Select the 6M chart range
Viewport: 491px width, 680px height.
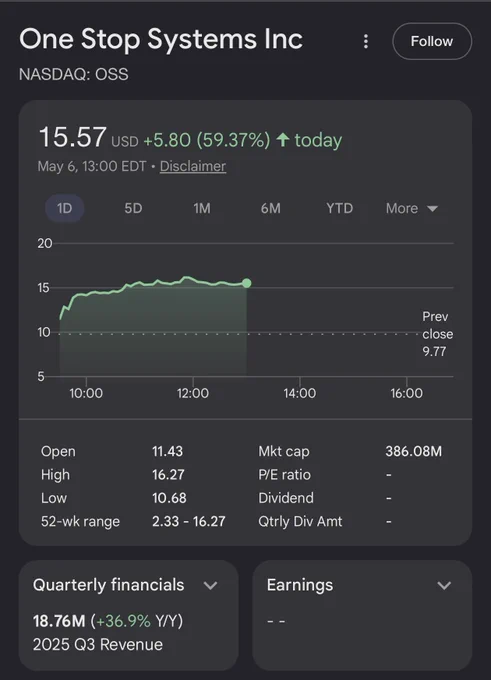(271, 208)
